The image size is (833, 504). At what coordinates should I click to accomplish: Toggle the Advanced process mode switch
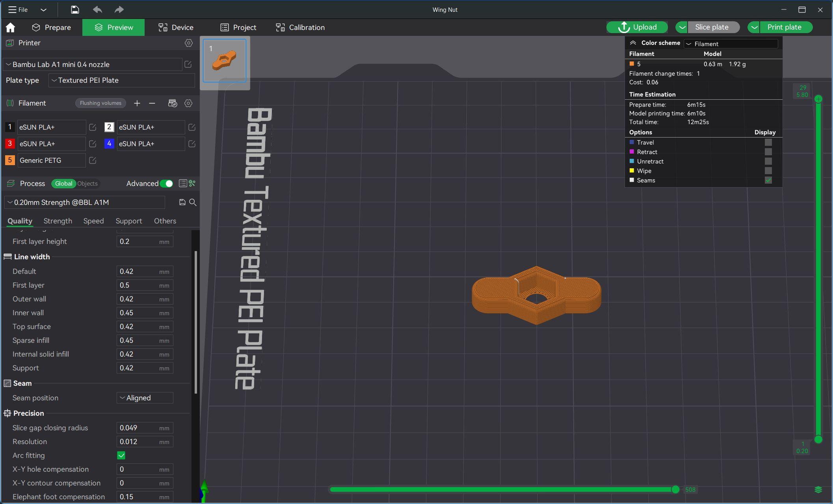pos(167,183)
